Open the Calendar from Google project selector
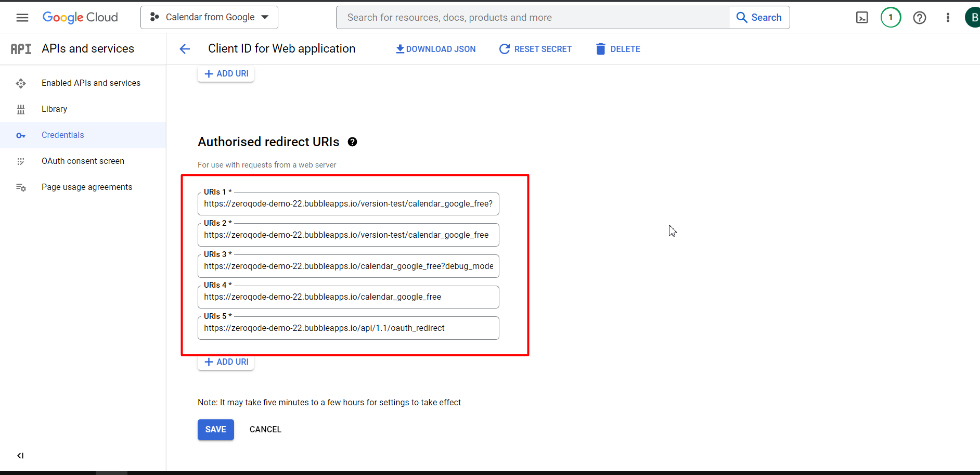 209,17
